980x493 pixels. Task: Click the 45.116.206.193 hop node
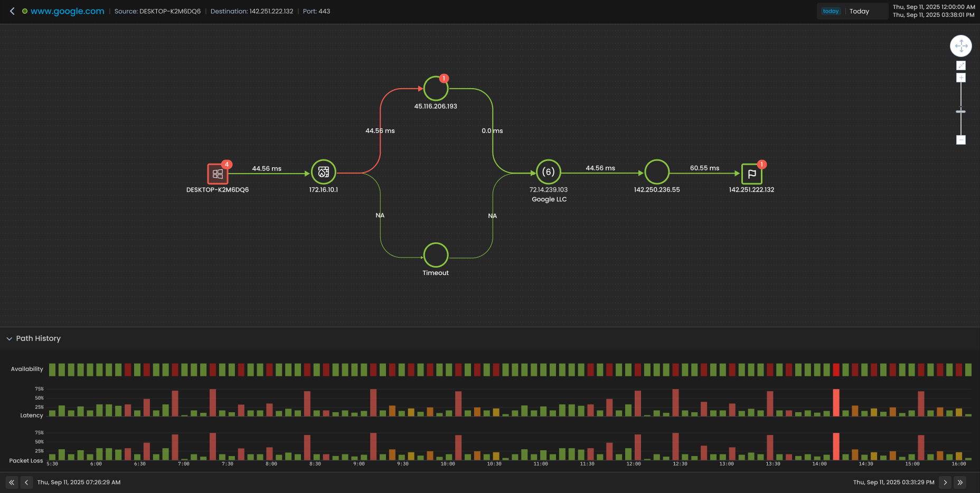tap(436, 89)
